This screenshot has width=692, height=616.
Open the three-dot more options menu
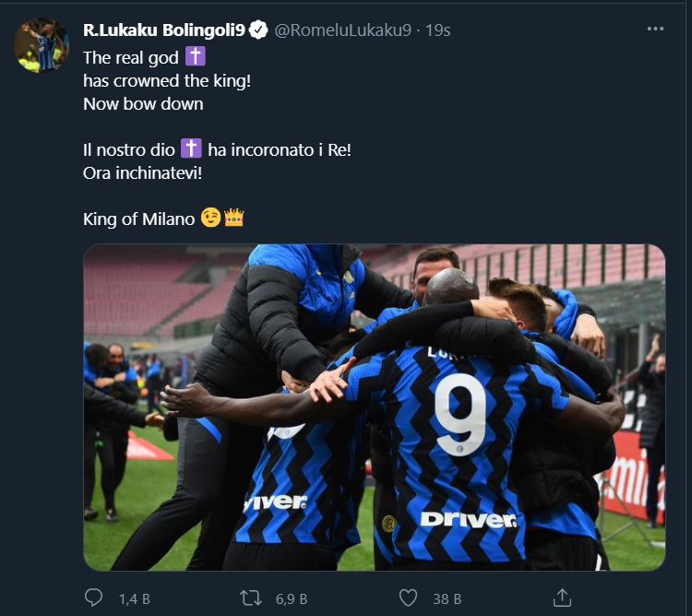pos(655,29)
